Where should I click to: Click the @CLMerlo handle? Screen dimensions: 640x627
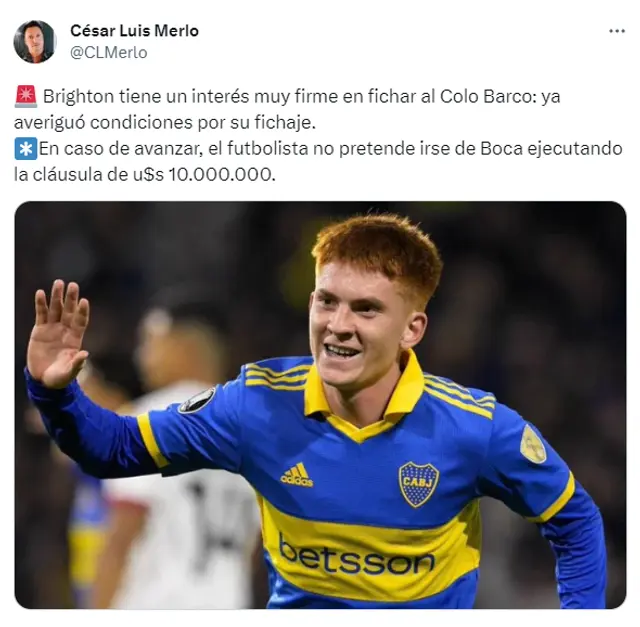pos(109,53)
